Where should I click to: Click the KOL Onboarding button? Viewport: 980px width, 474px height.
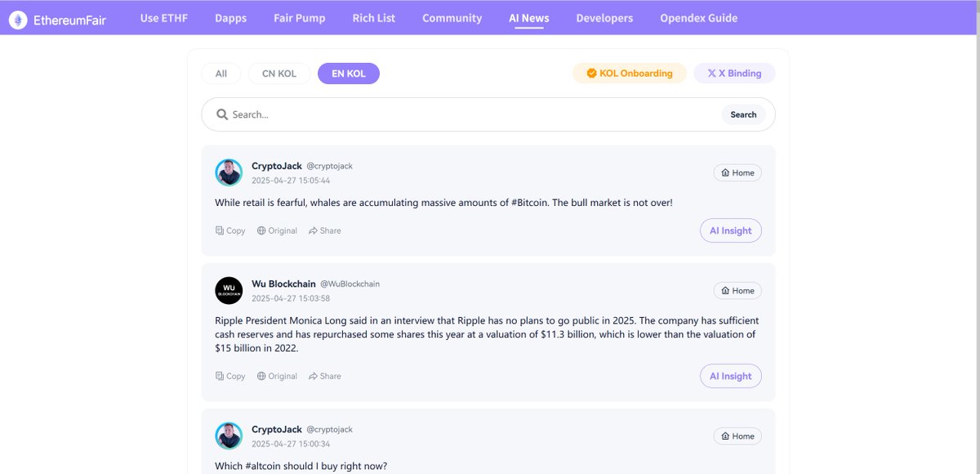[x=630, y=73]
